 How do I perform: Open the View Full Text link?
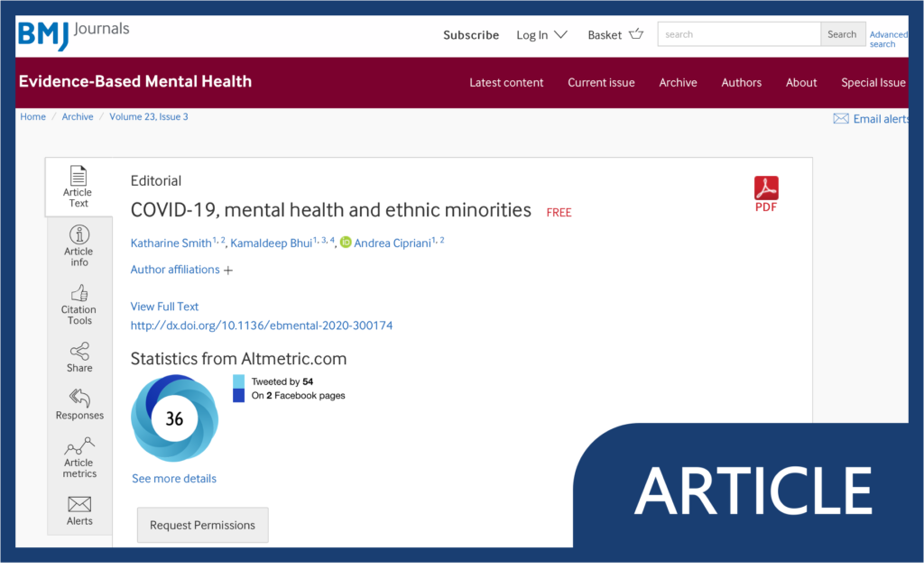pos(164,307)
